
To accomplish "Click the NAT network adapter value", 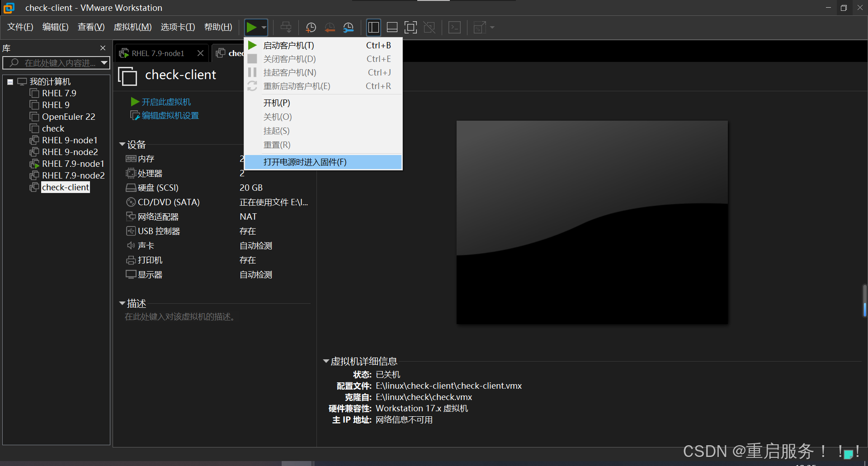I will tap(248, 217).
